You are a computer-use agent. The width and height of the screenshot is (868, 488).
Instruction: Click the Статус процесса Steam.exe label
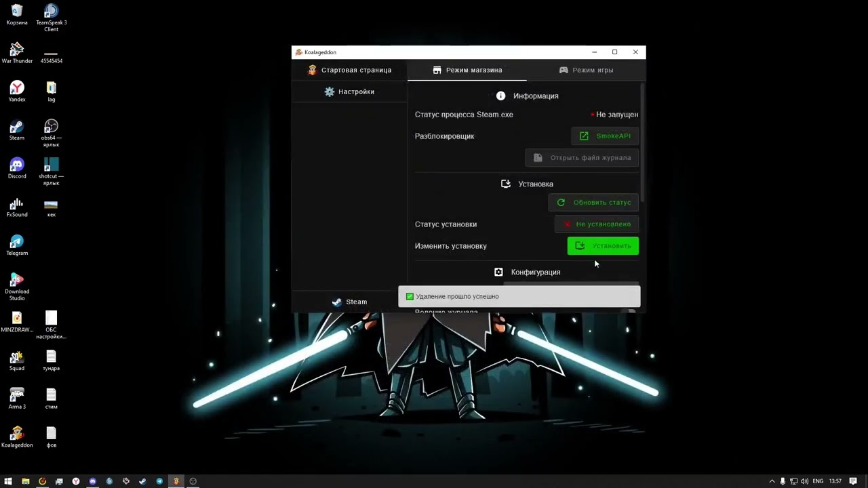point(464,115)
